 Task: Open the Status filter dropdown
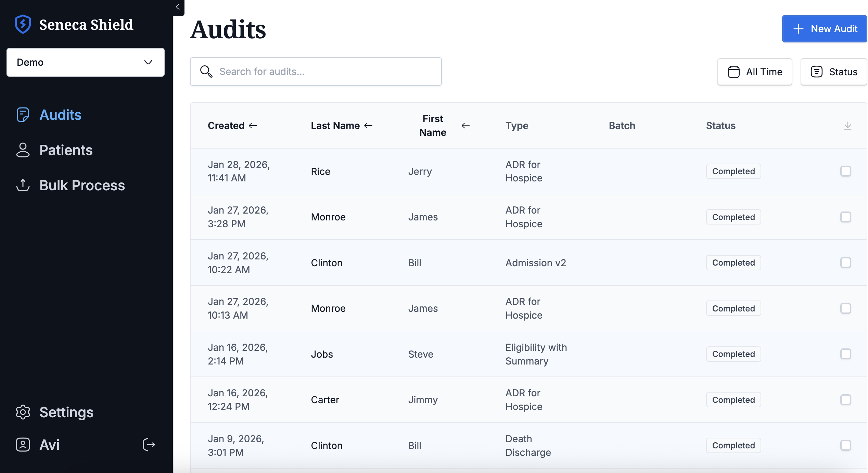point(834,72)
